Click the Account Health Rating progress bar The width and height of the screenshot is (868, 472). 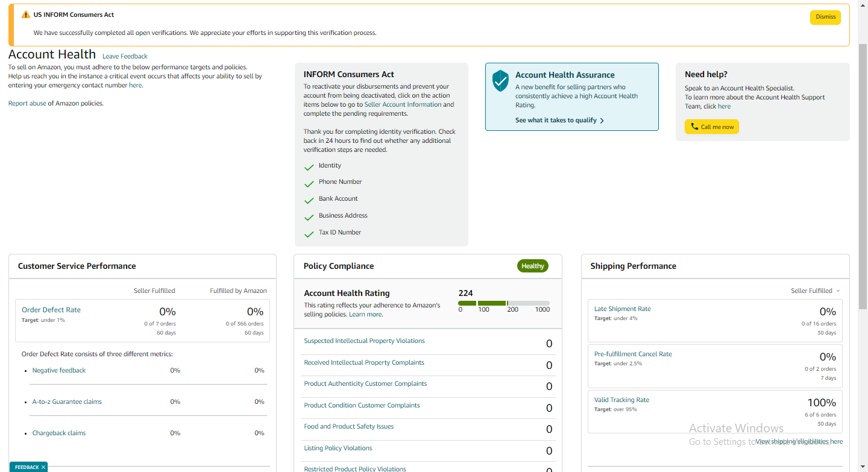click(504, 303)
